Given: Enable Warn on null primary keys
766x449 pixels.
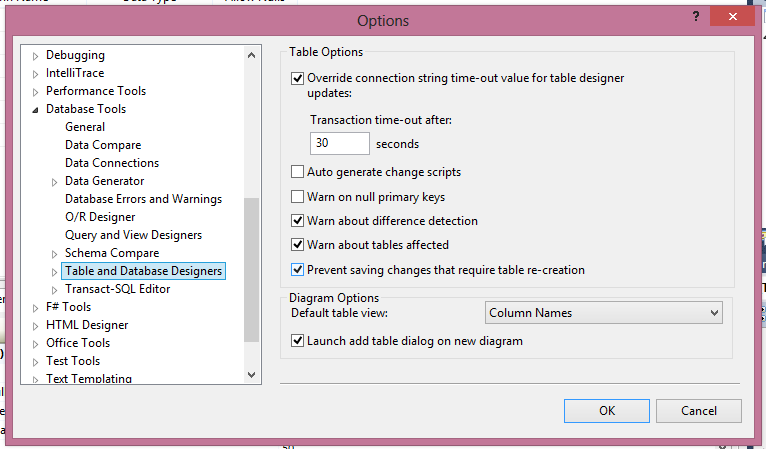Looking at the screenshot, I should pos(297,197).
